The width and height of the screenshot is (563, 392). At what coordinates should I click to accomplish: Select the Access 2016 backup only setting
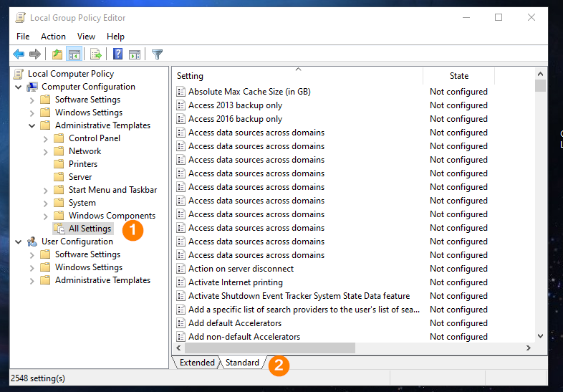pyautogui.click(x=235, y=119)
